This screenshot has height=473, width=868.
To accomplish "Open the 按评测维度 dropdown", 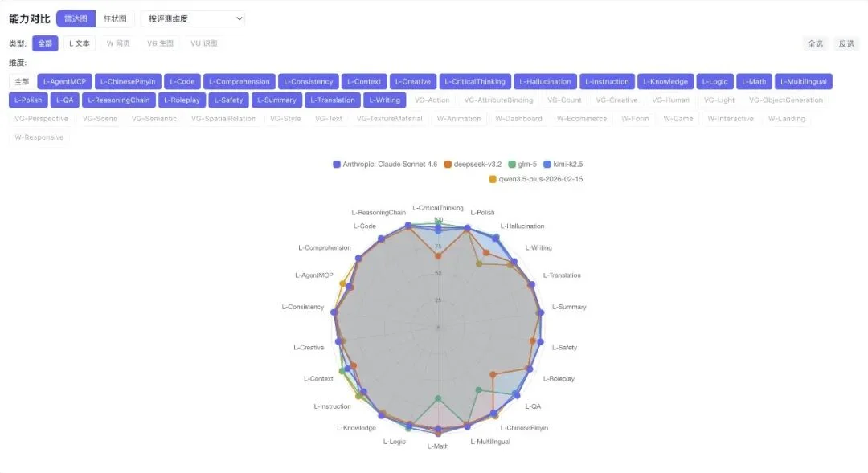I will pyautogui.click(x=193, y=18).
